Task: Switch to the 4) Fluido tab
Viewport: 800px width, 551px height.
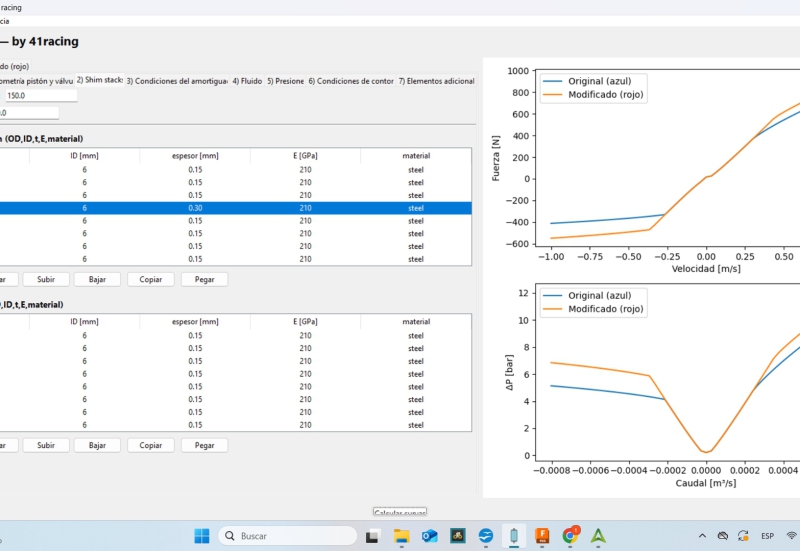Action: click(x=248, y=80)
